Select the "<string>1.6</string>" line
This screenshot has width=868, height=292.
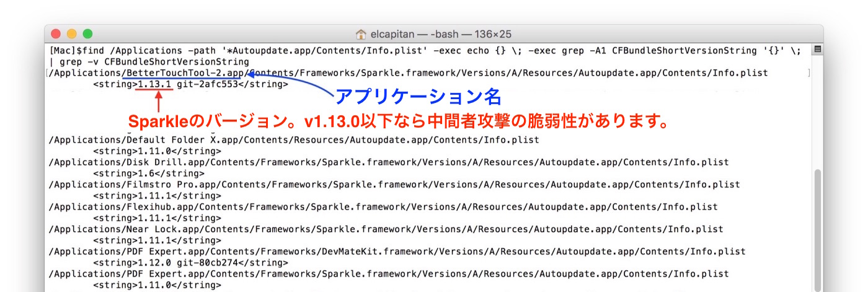[x=149, y=174]
